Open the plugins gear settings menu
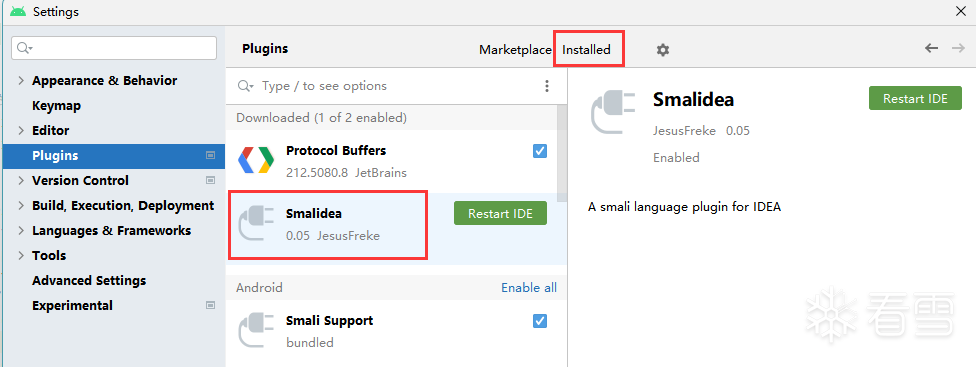 coord(663,50)
